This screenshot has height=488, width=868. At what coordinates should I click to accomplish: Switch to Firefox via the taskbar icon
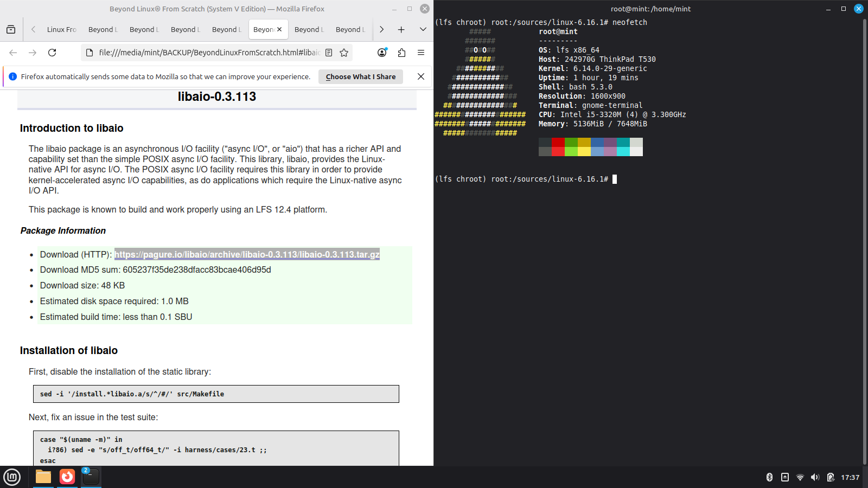coord(67,477)
